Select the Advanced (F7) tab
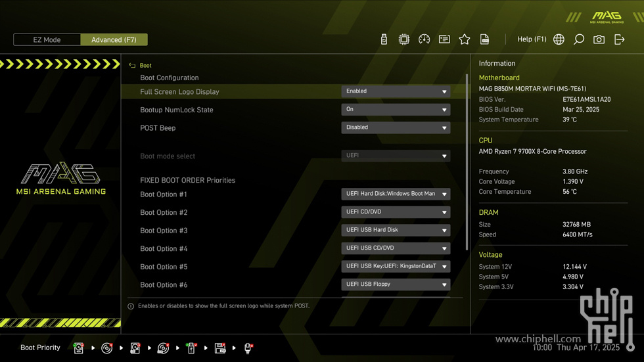644x362 pixels. [114, 40]
